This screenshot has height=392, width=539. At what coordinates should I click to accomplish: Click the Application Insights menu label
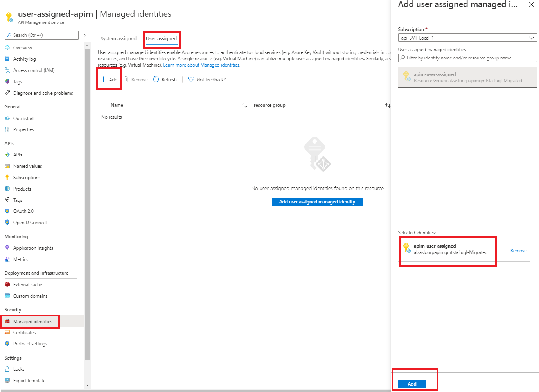[x=33, y=248]
